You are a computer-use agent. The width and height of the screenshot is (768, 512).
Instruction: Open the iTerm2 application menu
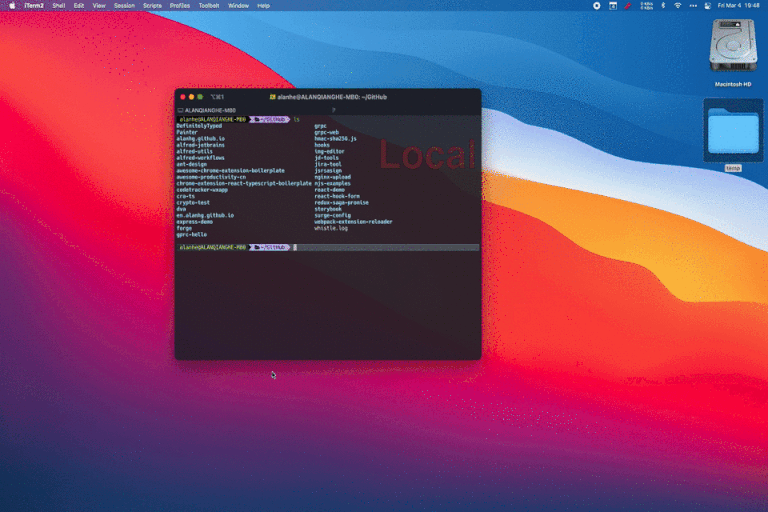33,5
